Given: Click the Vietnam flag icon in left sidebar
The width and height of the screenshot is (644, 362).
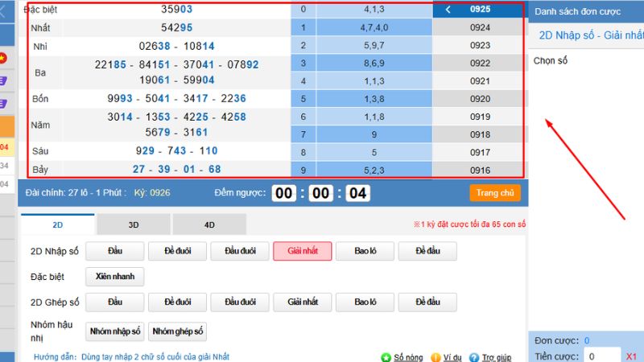Looking at the screenshot, I should (x=4, y=58).
